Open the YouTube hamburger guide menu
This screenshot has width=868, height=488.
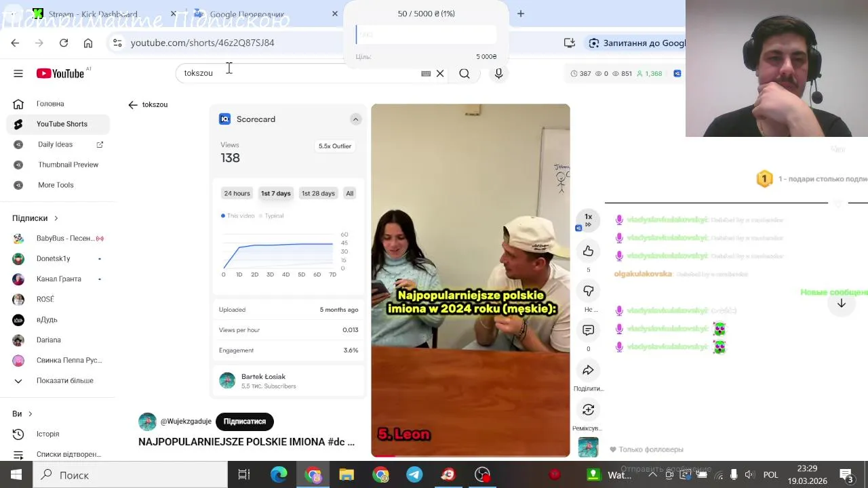18,73
